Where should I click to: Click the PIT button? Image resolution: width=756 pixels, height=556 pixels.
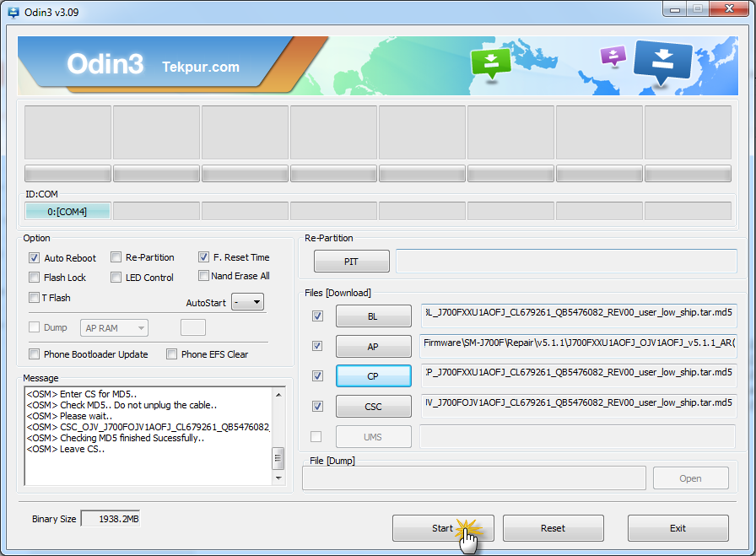[352, 262]
